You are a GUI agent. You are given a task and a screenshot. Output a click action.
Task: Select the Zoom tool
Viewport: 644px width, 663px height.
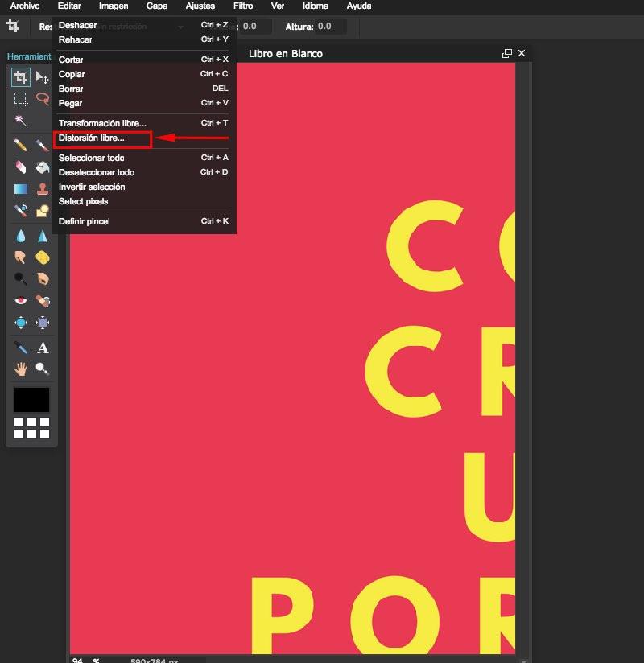point(43,370)
